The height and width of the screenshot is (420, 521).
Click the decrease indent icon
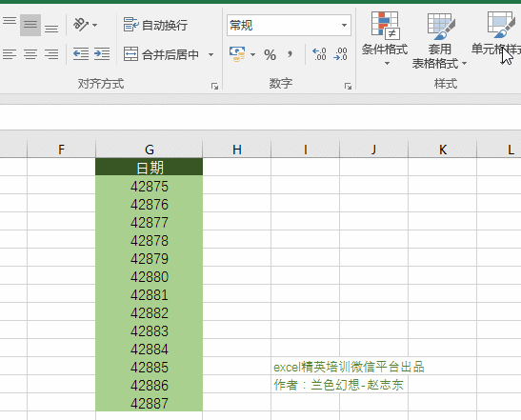click(x=81, y=54)
